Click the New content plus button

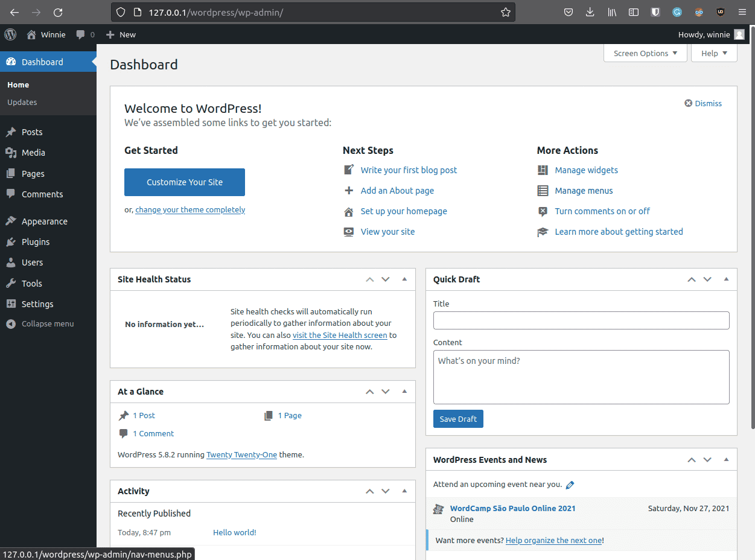coord(121,34)
